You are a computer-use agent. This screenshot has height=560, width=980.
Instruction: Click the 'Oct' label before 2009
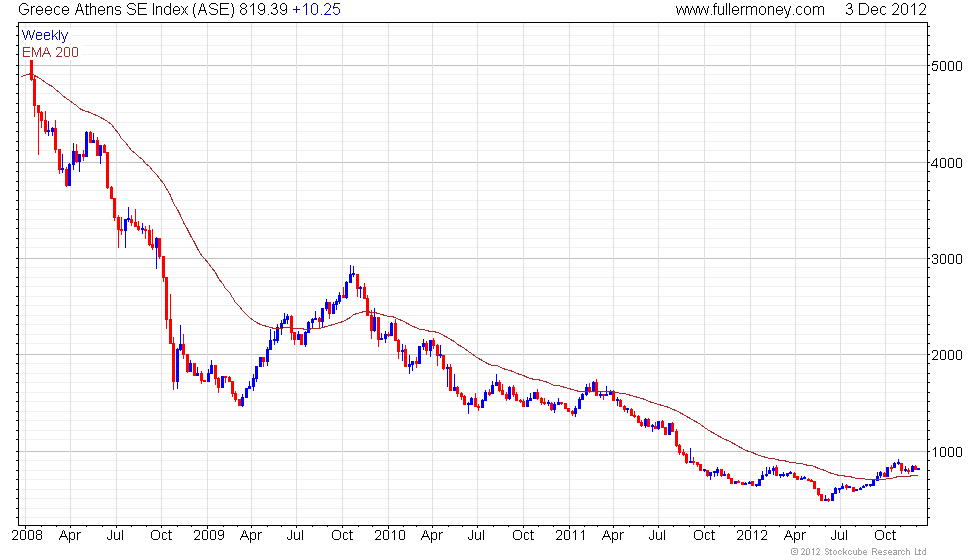coord(161,535)
